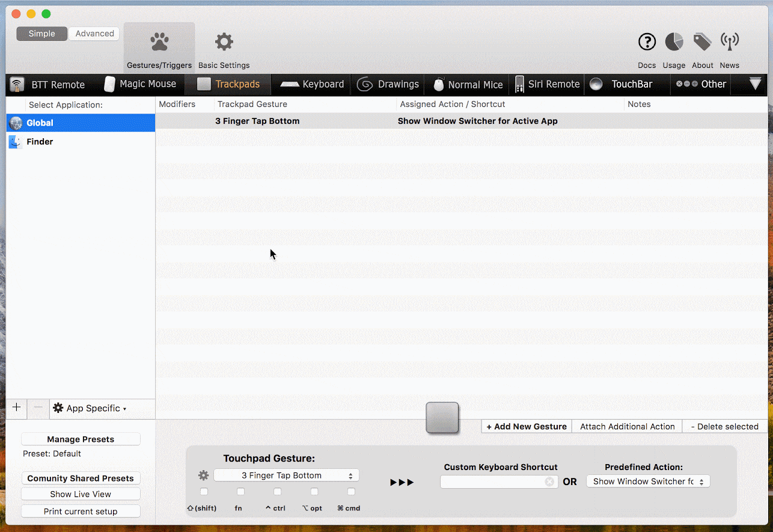773x532 pixels.
Task: Select Global in application list
Action: (x=81, y=123)
